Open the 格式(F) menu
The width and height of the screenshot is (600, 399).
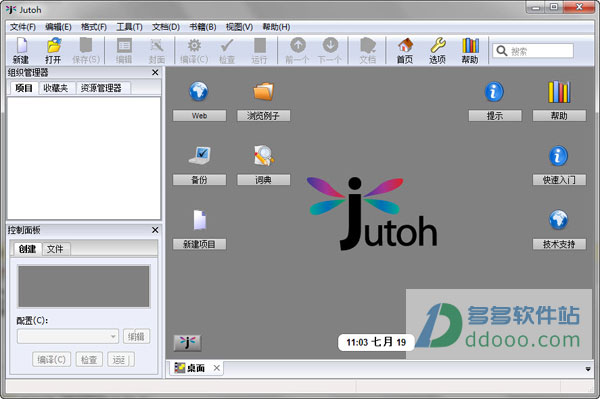(94, 27)
